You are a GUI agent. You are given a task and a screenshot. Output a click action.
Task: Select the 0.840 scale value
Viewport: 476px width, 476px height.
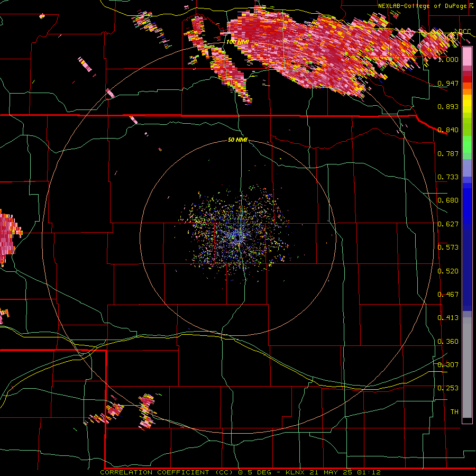tap(448, 130)
